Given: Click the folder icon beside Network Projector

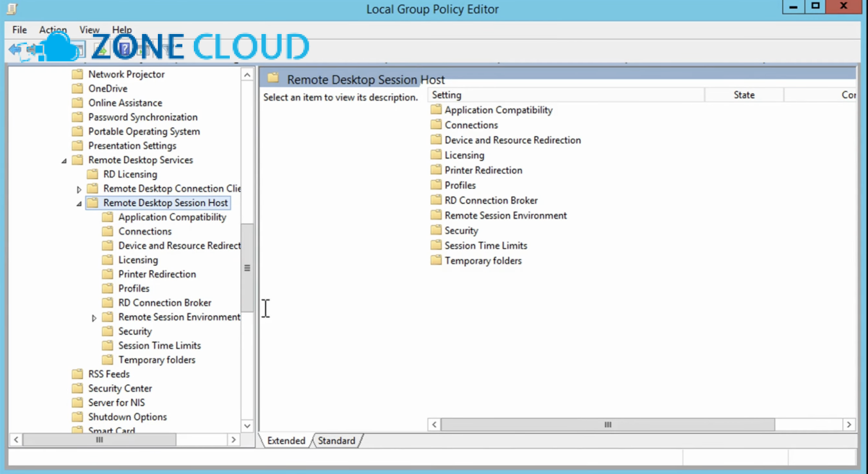Looking at the screenshot, I should click(x=78, y=74).
